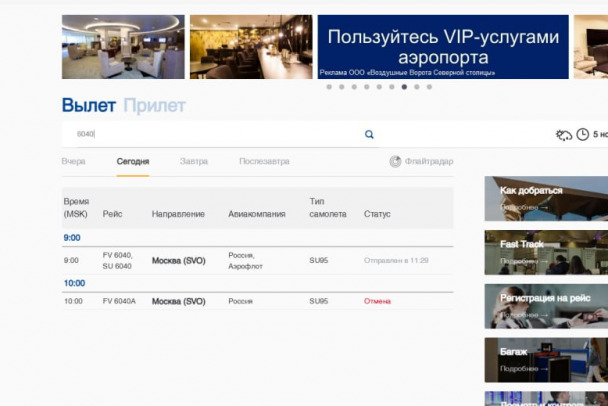Screen dimensions: 608x406
Task: Open the Багаж card
Action: (x=545, y=360)
